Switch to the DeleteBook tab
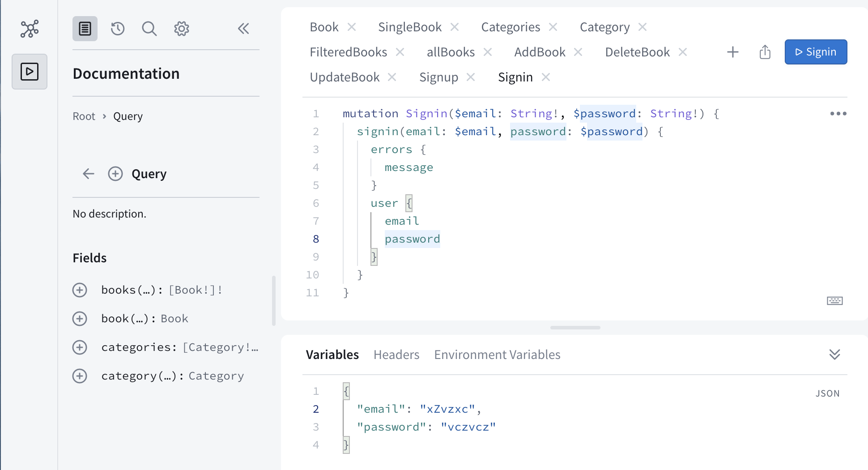Screen dimensions: 868x470 pos(637,52)
